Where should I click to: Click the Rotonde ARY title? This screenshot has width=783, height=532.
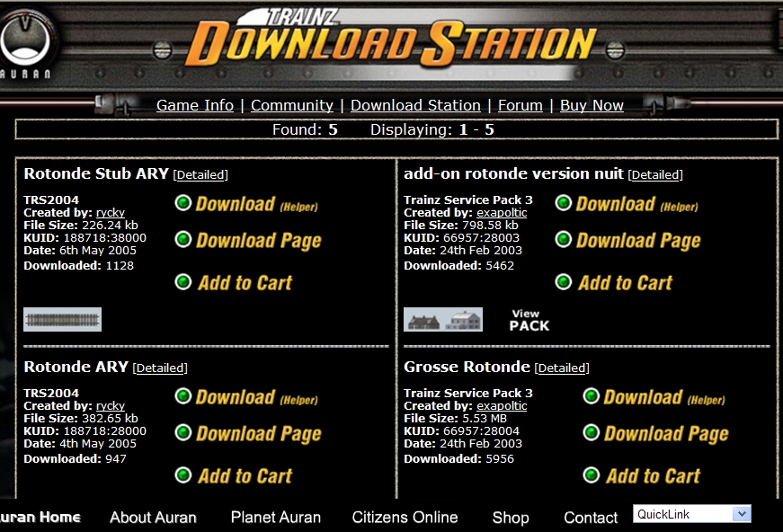(x=76, y=367)
